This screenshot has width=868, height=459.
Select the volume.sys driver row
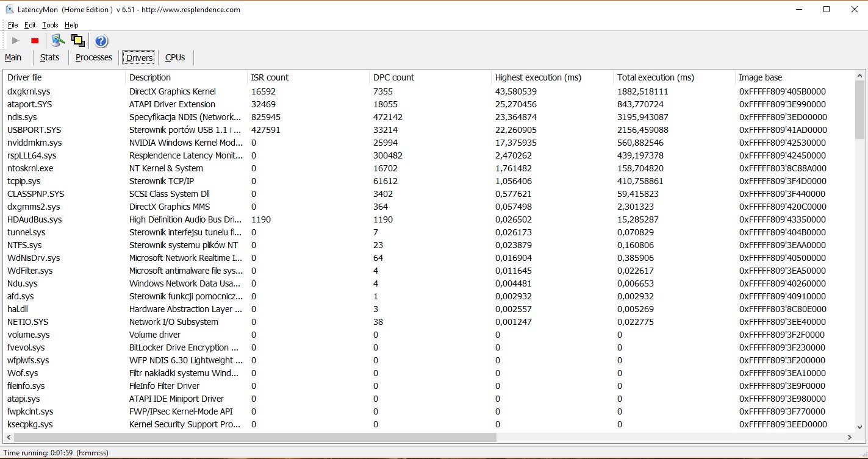429,335
